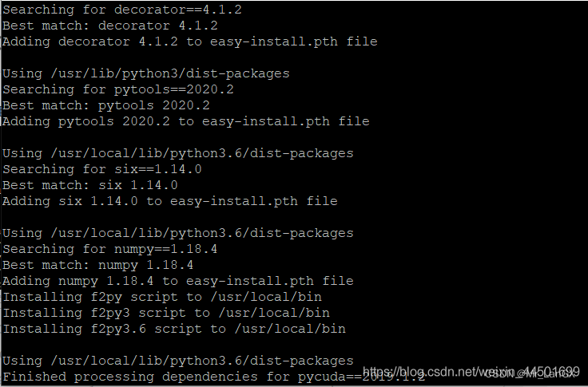Click the 'Best match: six 1.14.0' line
This screenshot has width=588, height=387.
pyautogui.click(x=90, y=185)
